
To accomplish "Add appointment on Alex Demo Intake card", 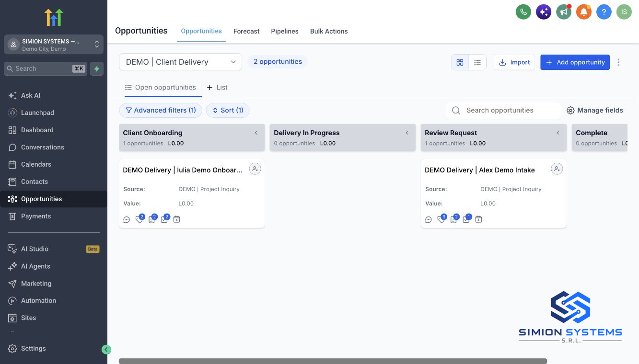I will (478, 219).
